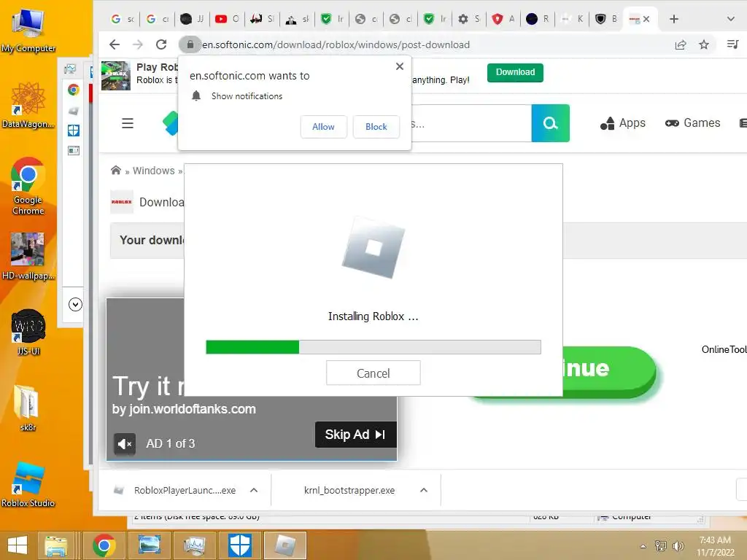Expand RobloxPlayerLauncher.exe download options
The image size is (747, 560).
(254, 490)
